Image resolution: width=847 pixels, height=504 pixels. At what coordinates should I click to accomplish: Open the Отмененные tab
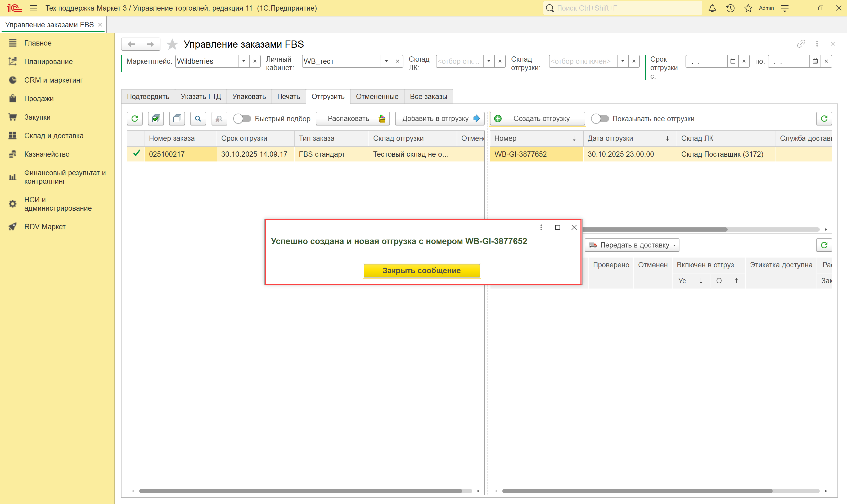tap(377, 96)
